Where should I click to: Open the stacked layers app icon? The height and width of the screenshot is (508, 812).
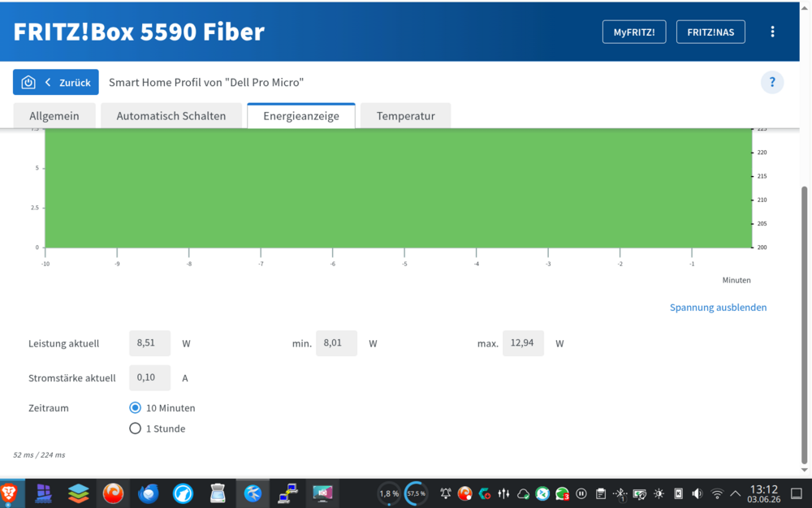[78, 493]
